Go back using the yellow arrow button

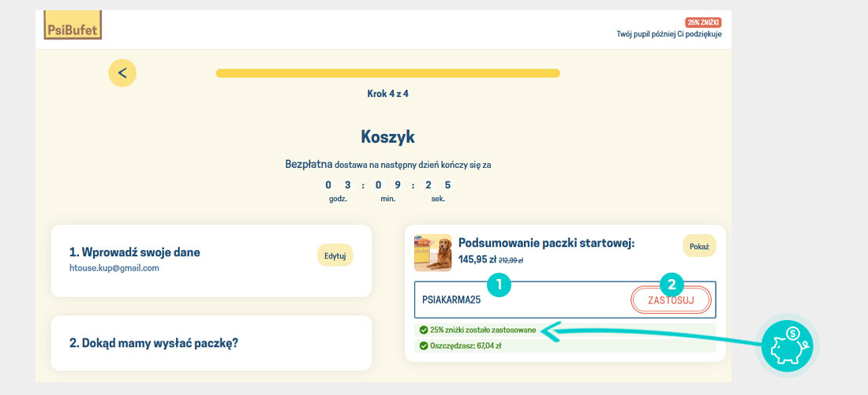click(122, 73)
